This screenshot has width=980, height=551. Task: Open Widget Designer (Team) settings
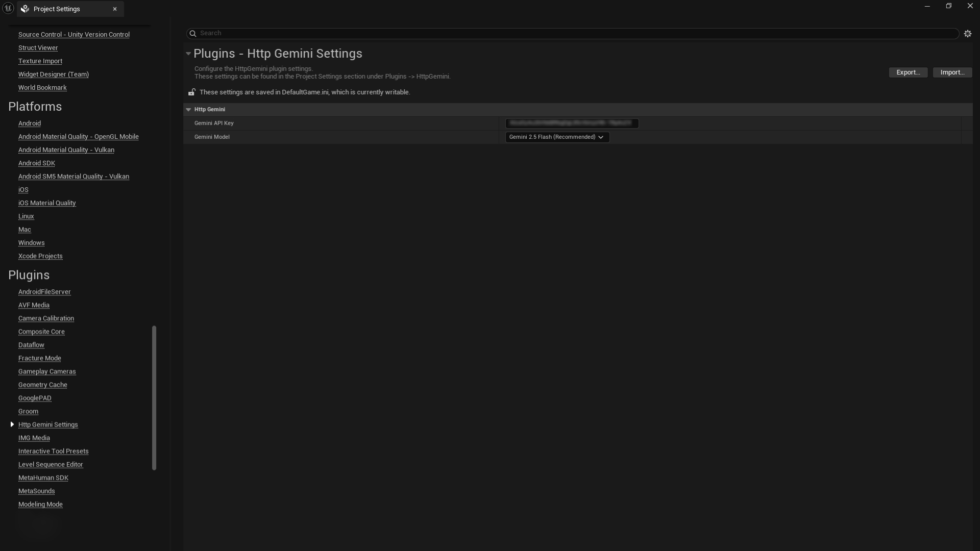point(54,74)
